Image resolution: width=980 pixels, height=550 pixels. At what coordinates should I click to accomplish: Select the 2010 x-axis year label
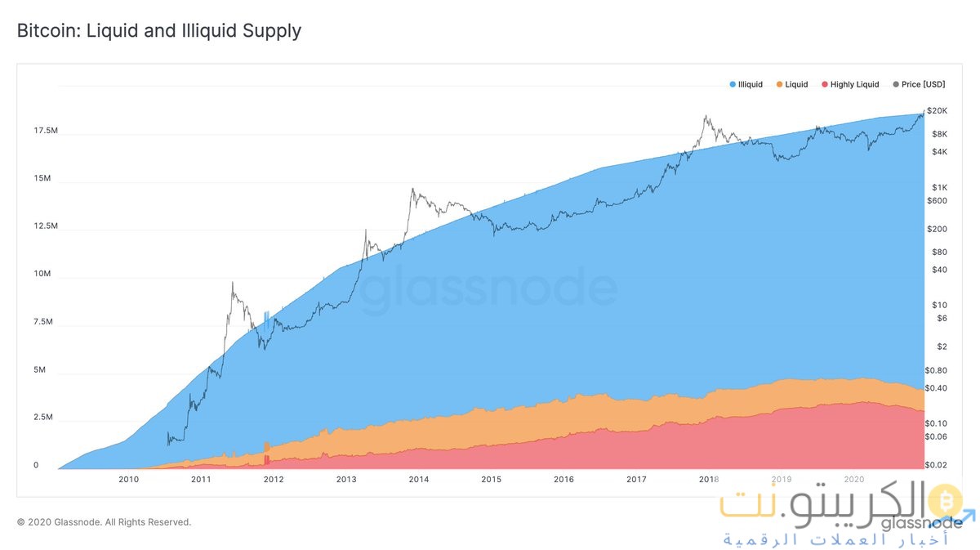point(129,479)
